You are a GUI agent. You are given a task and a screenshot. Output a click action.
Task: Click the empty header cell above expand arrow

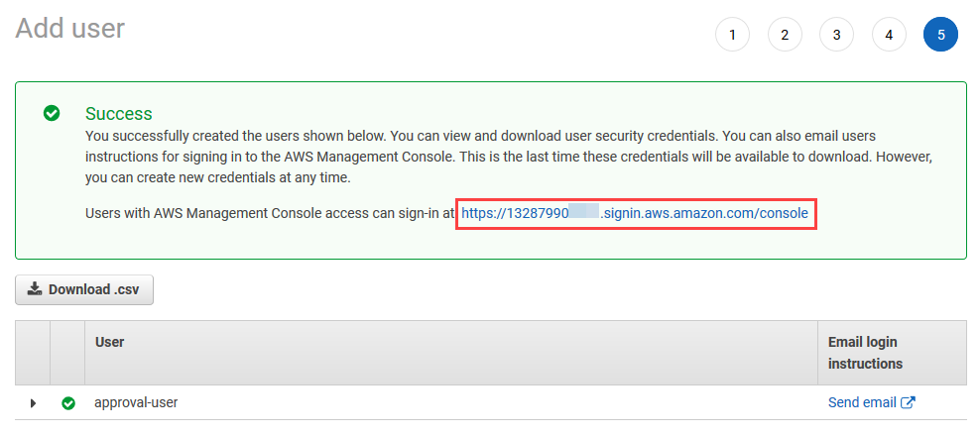(33, 353)
